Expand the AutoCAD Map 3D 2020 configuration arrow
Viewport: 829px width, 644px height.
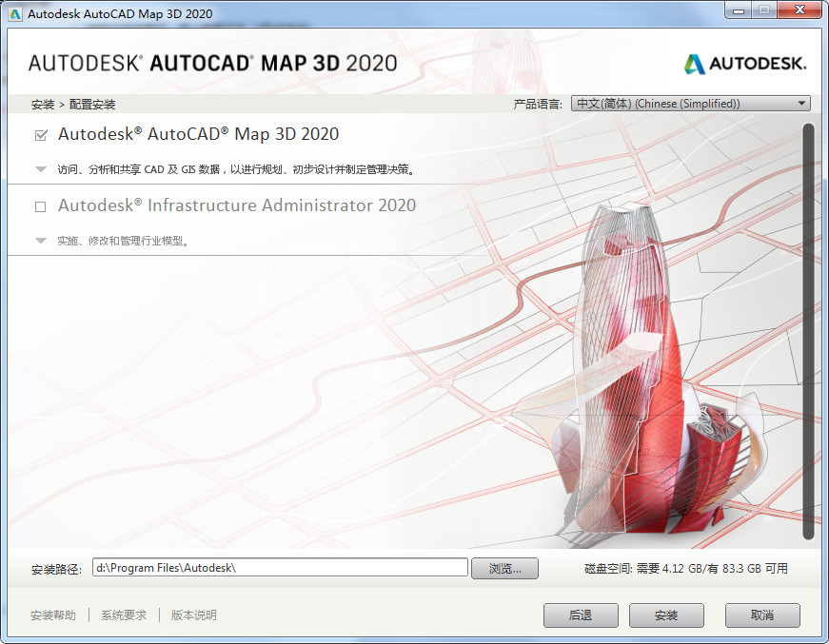tap(41, 170)
